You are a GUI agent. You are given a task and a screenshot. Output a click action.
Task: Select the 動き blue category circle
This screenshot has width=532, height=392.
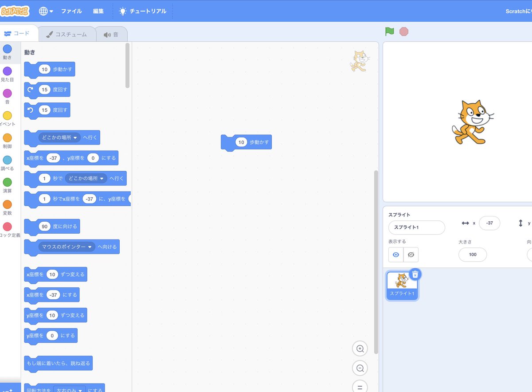8,49
